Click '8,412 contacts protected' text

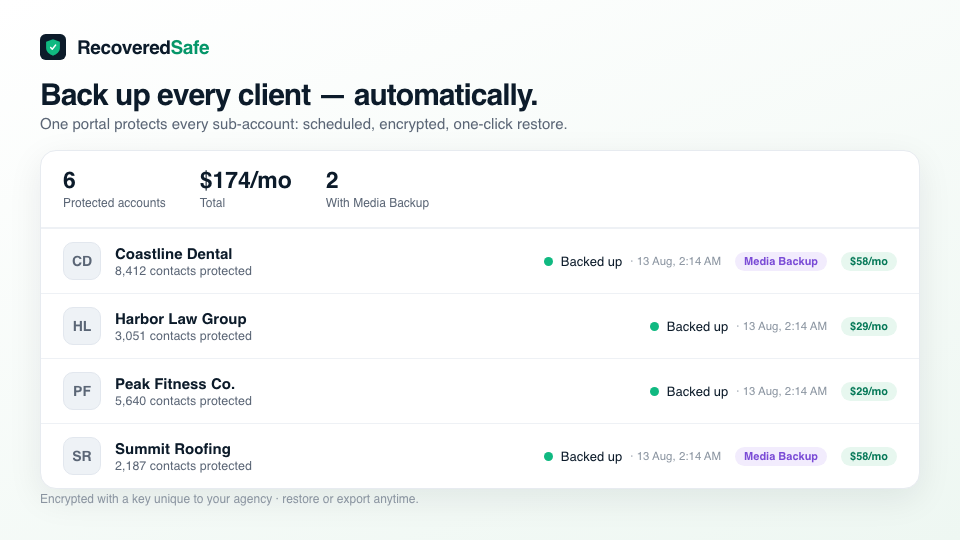click(183, 271)
